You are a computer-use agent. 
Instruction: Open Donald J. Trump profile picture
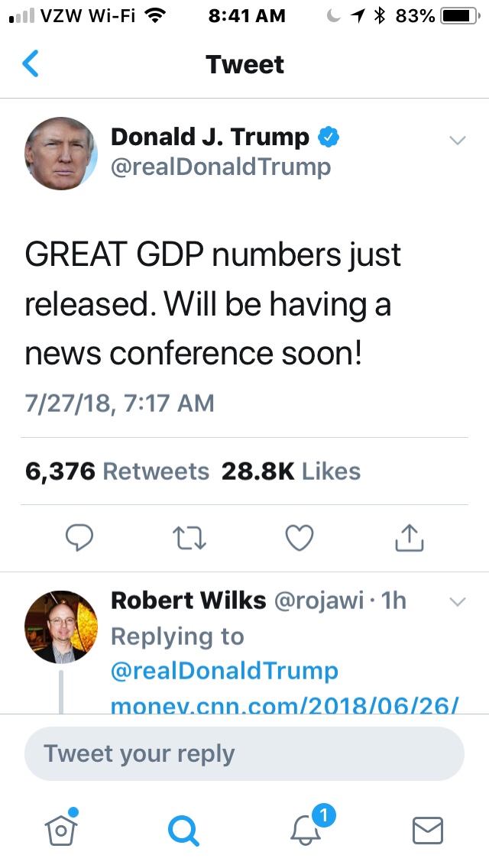(61, 154)
